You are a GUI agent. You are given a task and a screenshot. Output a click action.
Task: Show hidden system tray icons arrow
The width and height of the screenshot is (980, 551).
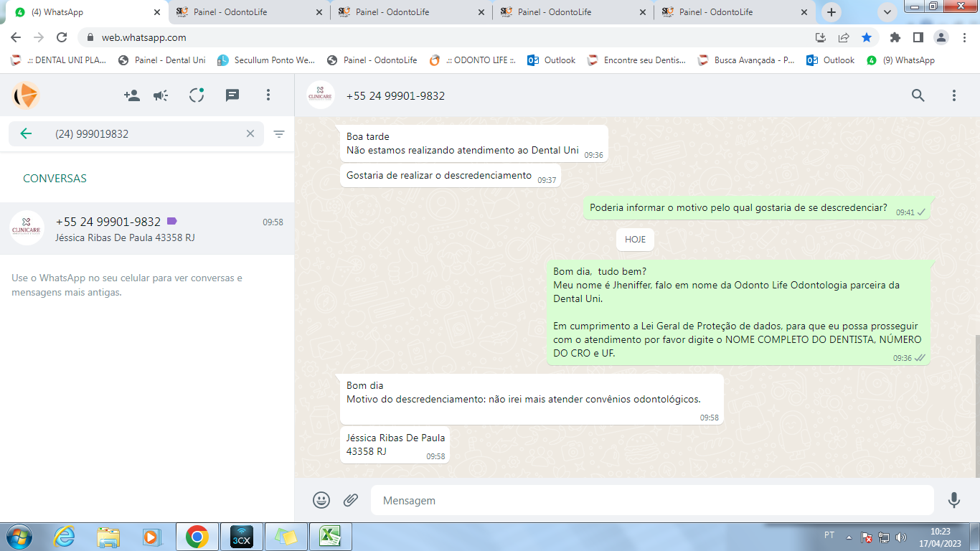[849, 537]
